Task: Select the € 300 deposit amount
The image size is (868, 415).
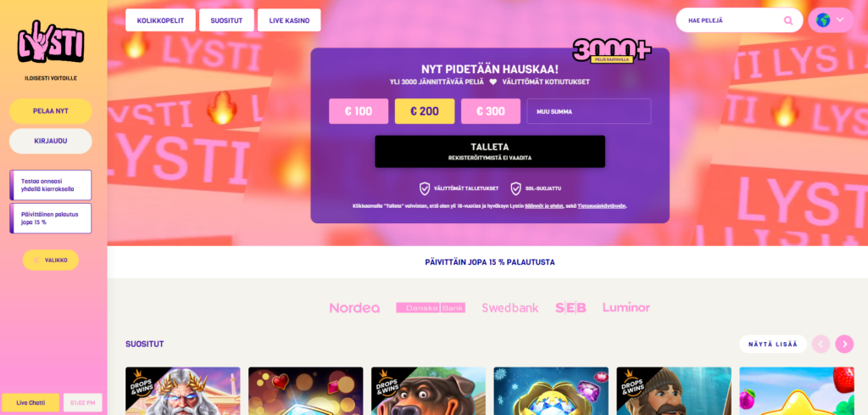Action: click(x=491, y=111)
